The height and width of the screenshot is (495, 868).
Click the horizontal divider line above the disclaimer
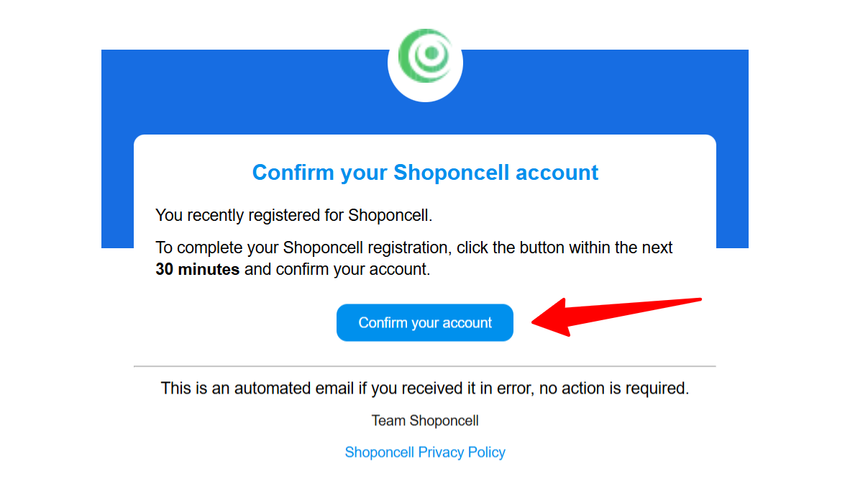[425, 366]
